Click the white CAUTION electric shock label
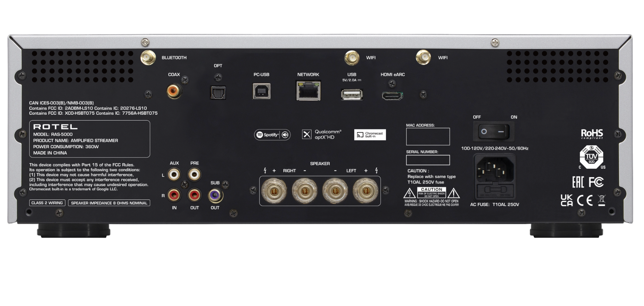The height and width of the screenshot is (306, 644). (432, 193)
